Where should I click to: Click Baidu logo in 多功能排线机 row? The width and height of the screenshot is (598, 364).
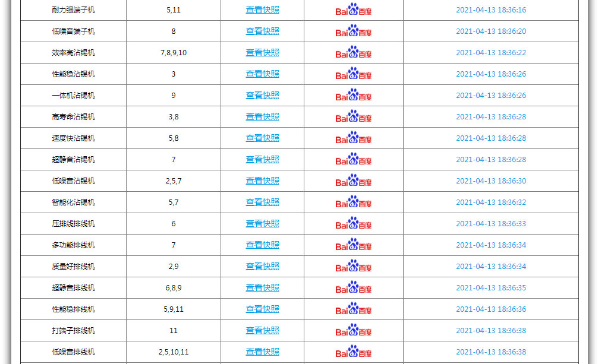coord(354,244)
